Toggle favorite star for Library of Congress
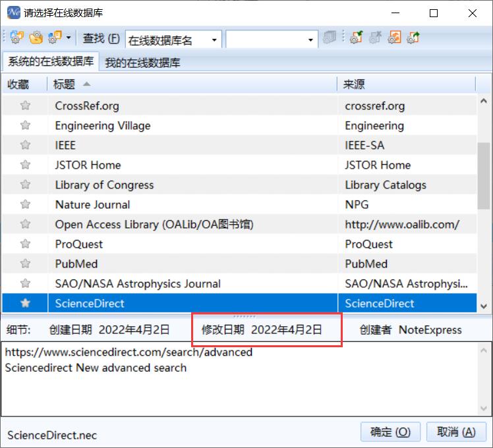 [25, 184]
